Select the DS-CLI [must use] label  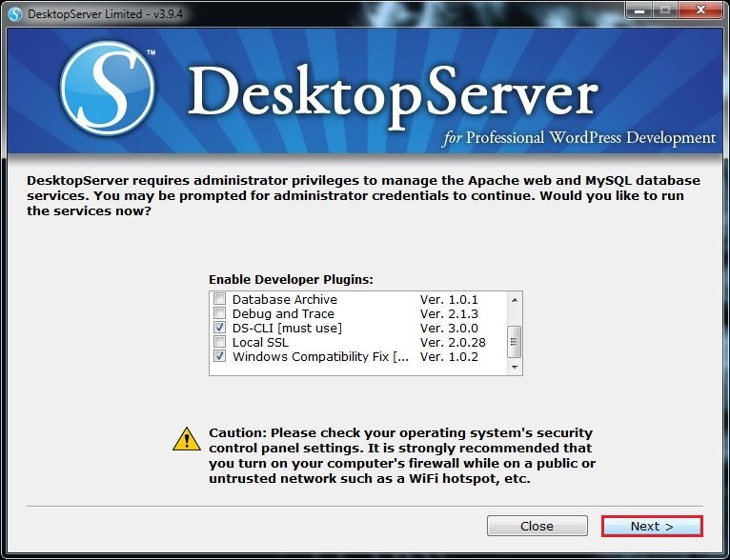coord(287,328)
